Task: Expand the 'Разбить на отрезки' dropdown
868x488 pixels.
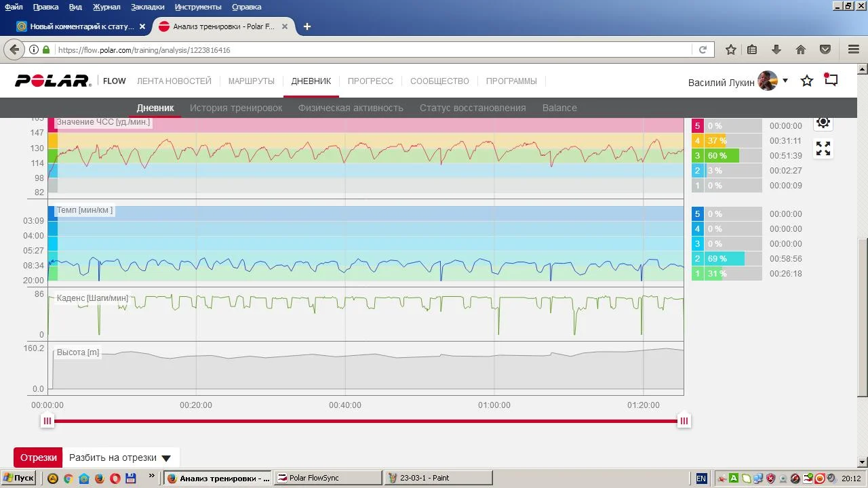Action: (x=166, y=458)
